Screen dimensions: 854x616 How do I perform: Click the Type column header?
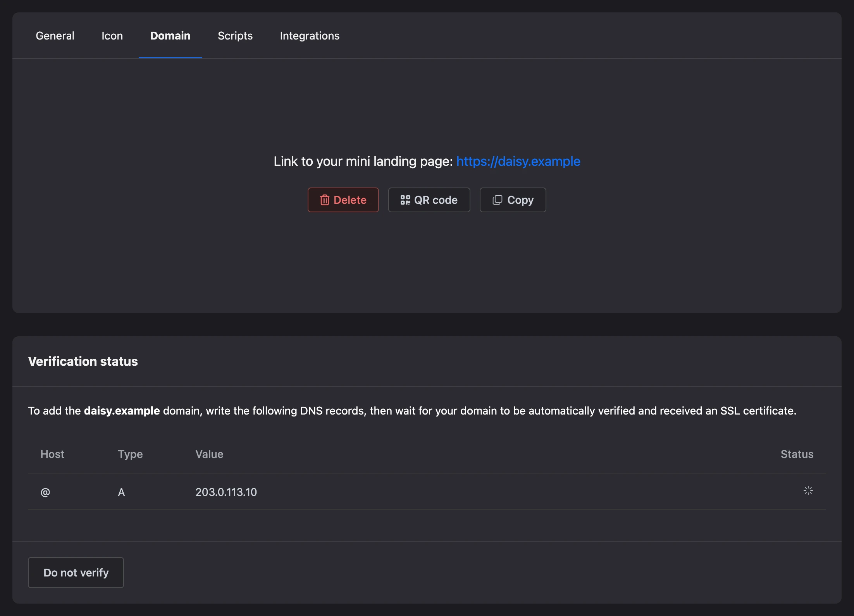coord(130,454)
